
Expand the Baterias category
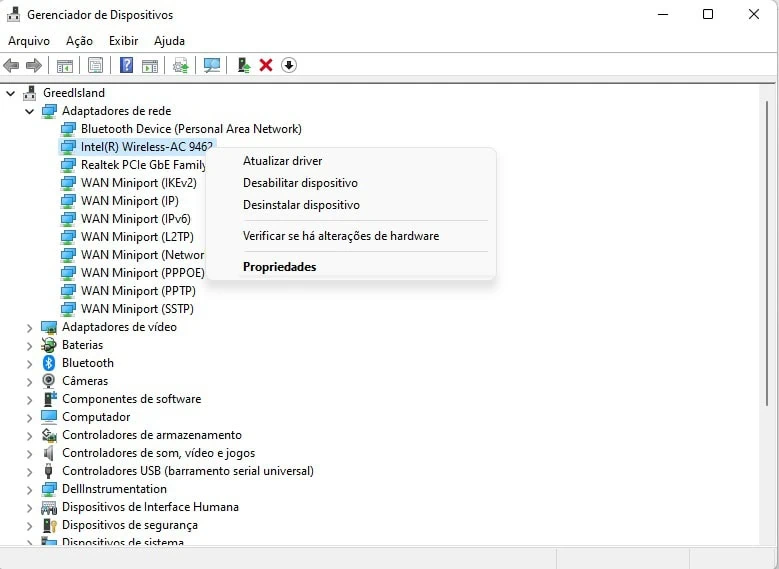point(30,346)
